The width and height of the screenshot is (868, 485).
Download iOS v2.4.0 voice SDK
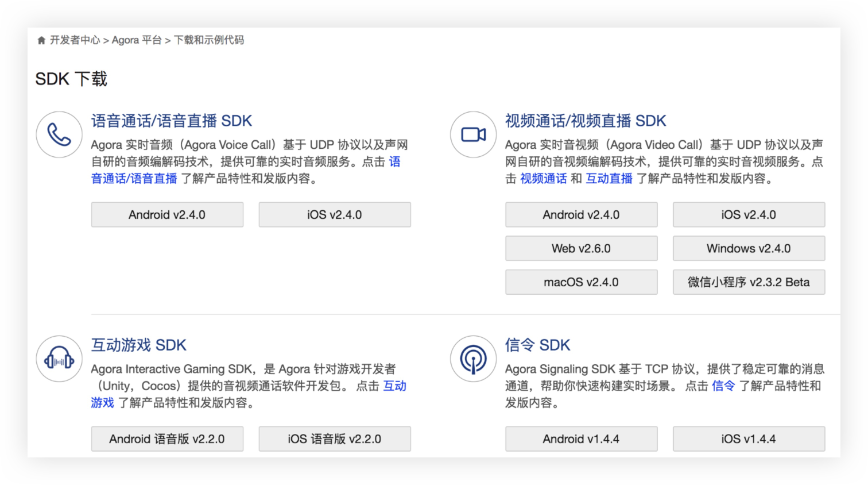[335, 215]
